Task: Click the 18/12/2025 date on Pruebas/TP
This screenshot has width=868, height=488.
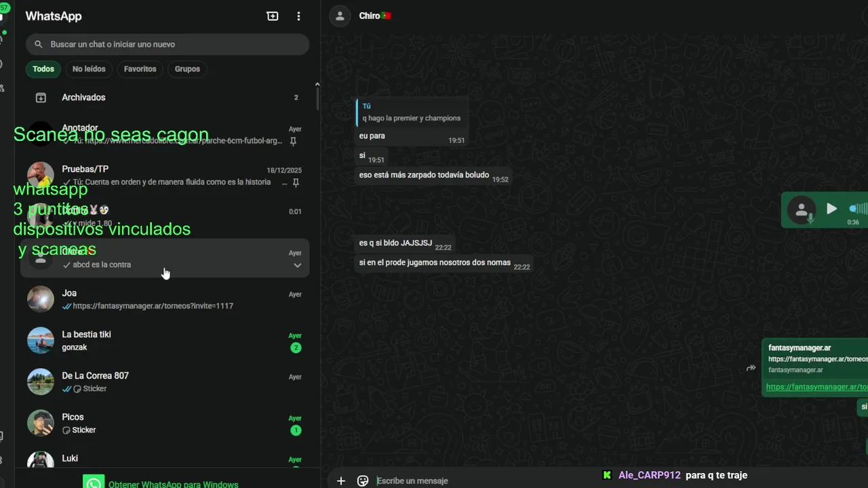Action: (284, 171)
